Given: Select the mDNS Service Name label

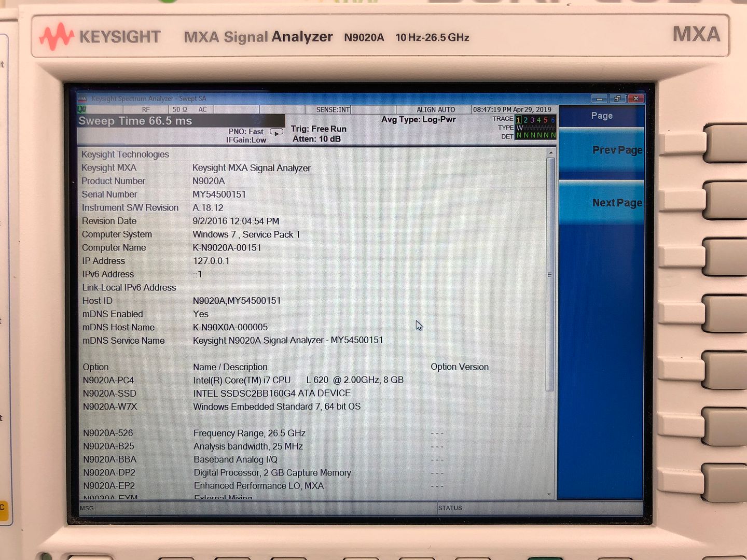Looking at the screenshot, I should pyautogui.click(x=123, y=341).
